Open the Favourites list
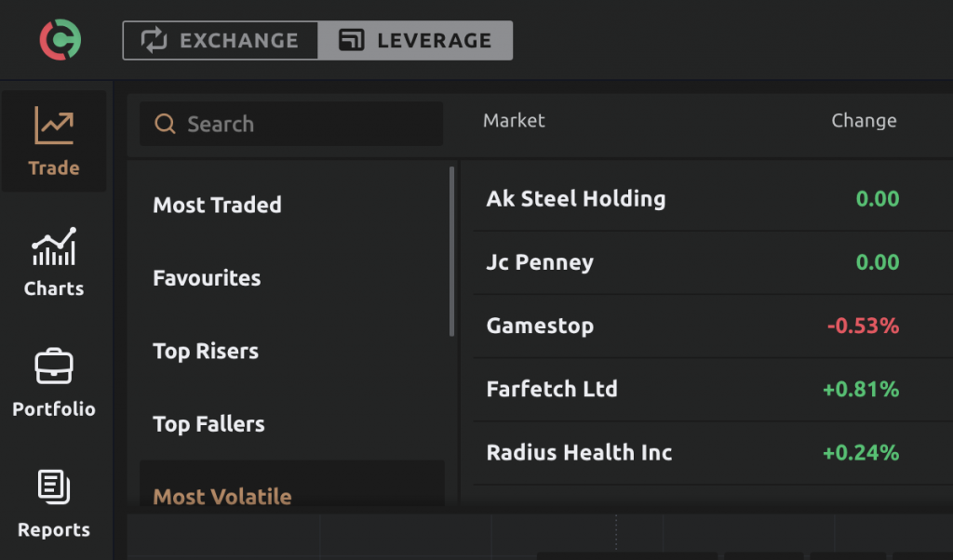Screen dimensions: 953x560 pos(206,278)
